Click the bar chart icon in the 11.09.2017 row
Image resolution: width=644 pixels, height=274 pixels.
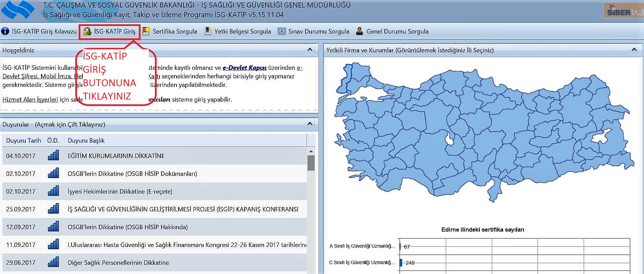(x=53, y=244)
